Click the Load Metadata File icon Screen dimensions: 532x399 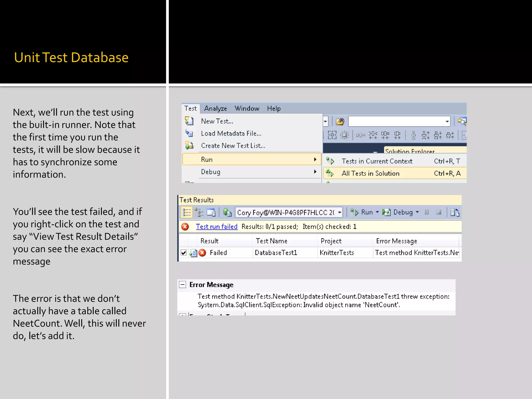tap(189, 133)
